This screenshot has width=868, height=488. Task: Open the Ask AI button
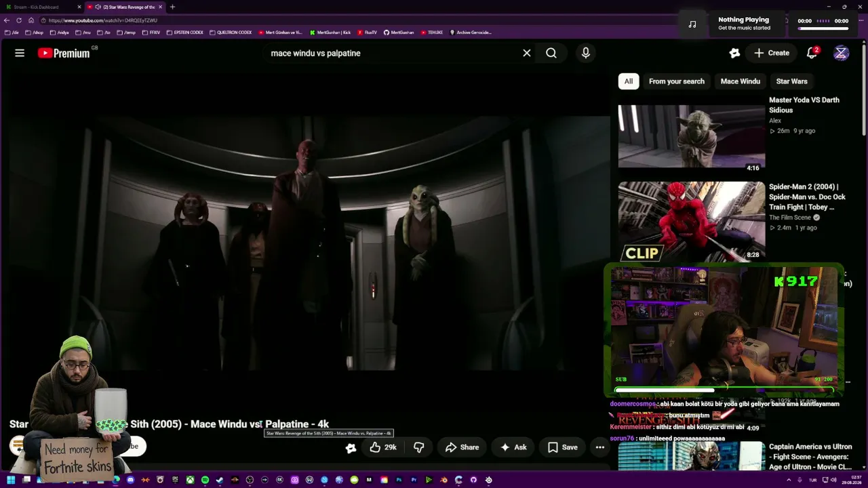coord(513,447)
